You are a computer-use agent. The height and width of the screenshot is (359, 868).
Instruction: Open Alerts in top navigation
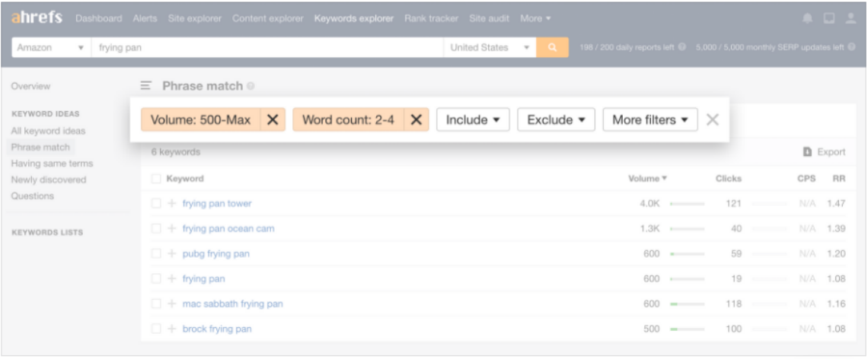(145, 18)
